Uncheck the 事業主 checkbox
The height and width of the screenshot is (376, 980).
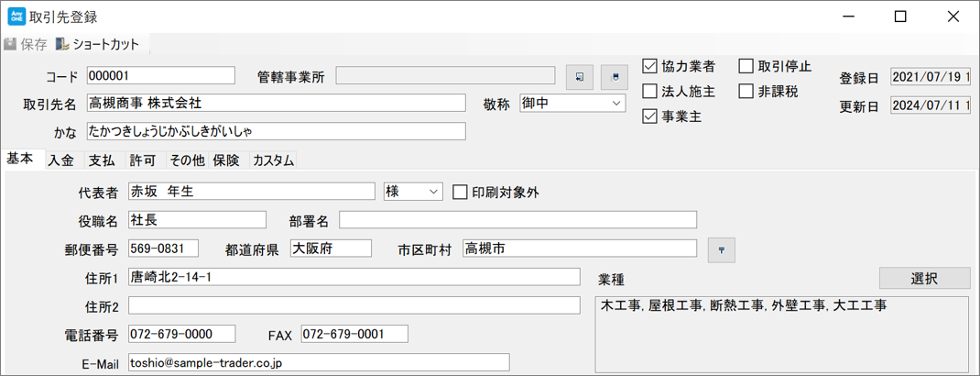(650, 116)
